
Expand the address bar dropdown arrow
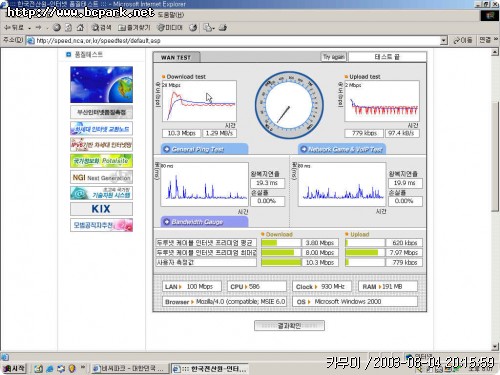click(443, 41)
